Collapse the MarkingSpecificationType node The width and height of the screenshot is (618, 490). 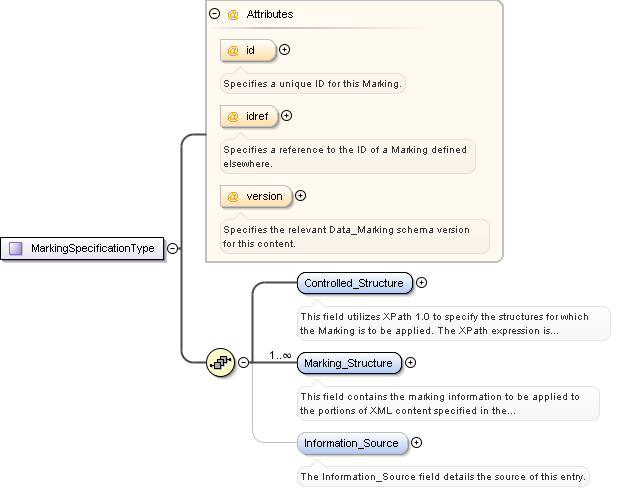[x=172, y=248]
